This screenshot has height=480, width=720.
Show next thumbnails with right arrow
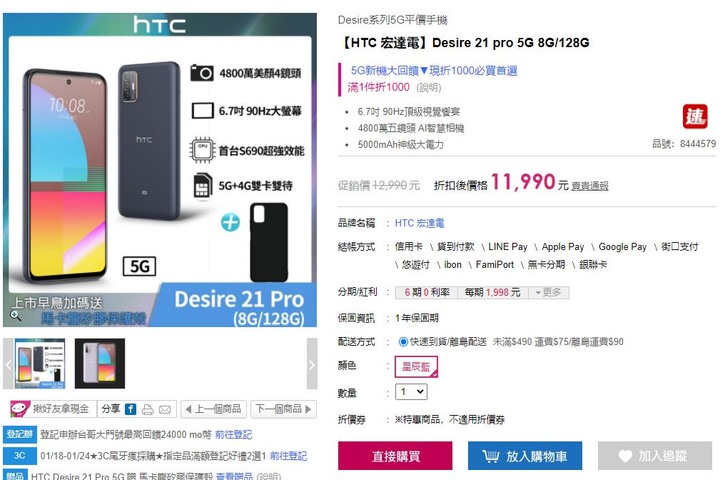click(312, 364)
